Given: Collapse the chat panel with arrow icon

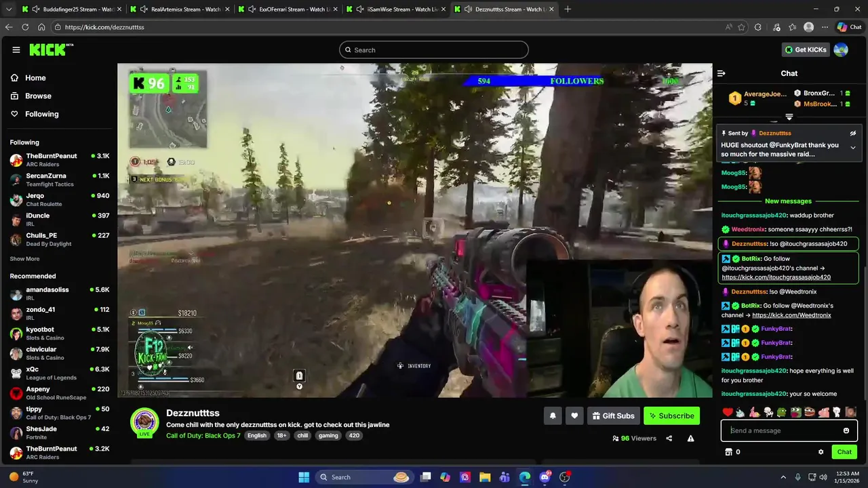Looking at the screenshot, I should [x=722, y=73].
